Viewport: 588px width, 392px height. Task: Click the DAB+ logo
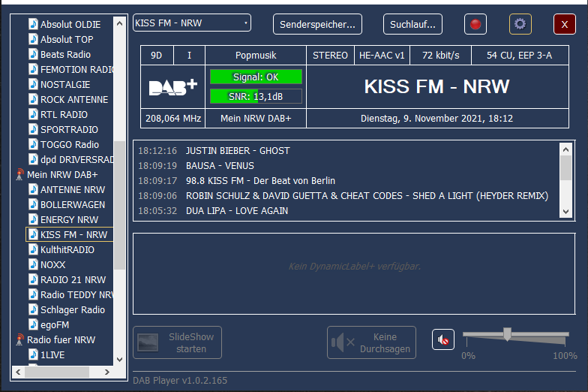pyautogui.click(x=172, y=86)
